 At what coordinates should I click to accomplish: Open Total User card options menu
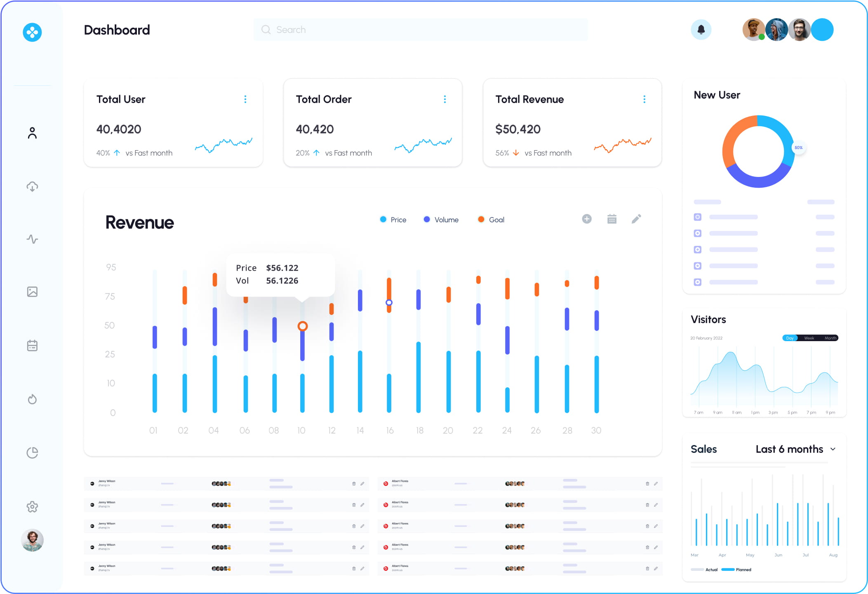[245, 99]
